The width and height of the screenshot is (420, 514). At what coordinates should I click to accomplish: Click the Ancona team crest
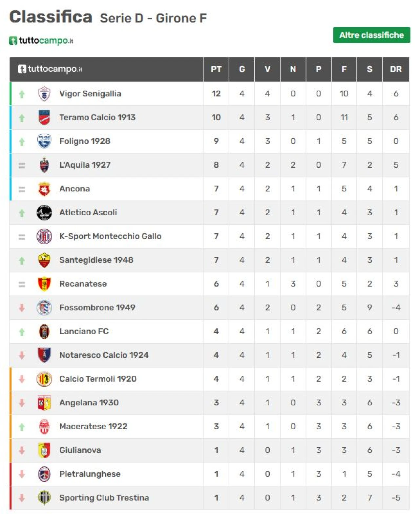pyautogui.click(x=44, y=189)
